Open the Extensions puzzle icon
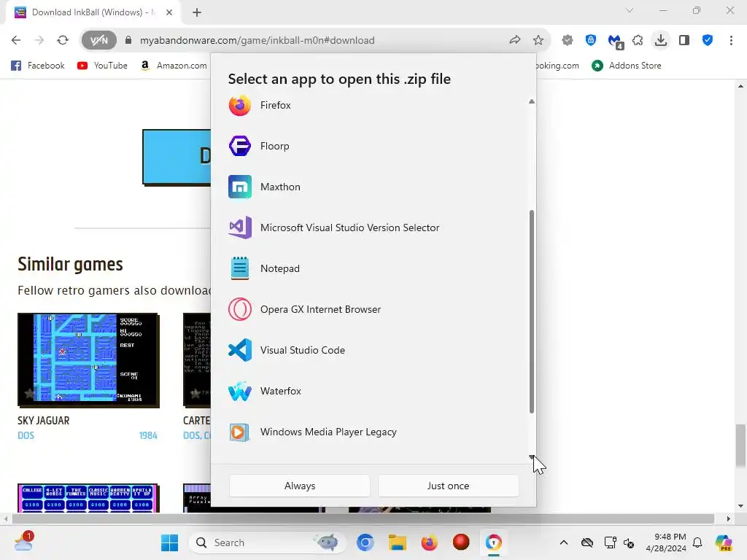Screen dimensions: 747x560 638,40
